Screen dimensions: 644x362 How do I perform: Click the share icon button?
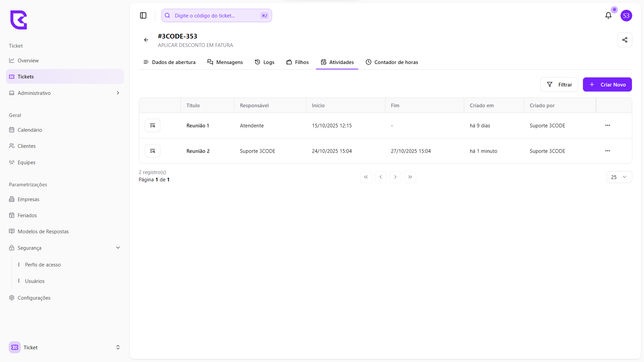[x=625, y=40]
